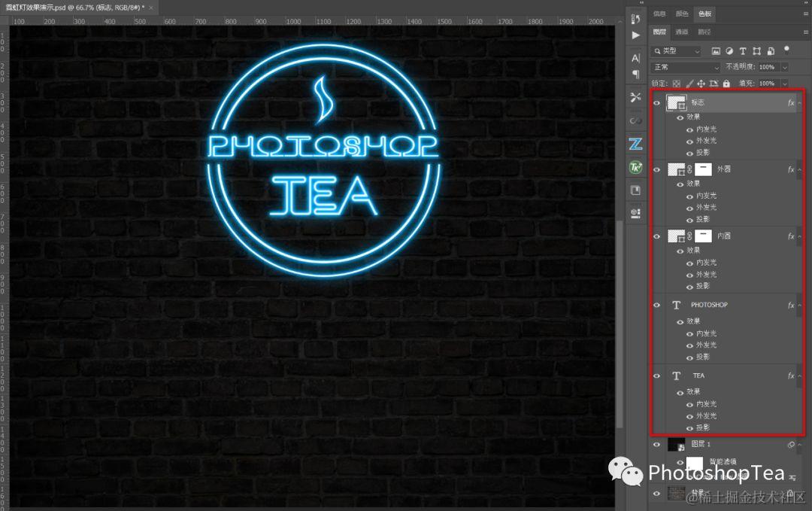Click smart filter icon on 图层 1
The width and height of the screenshot is (812, 511).
(791, 445)
